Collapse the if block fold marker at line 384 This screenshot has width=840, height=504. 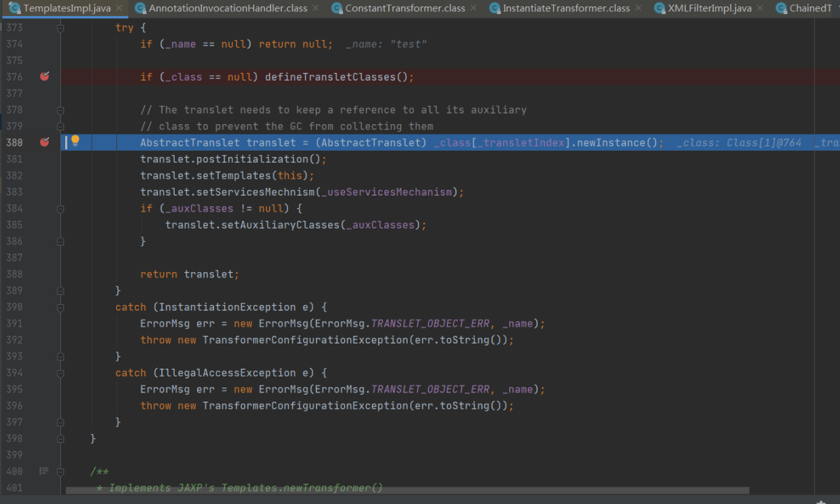[x=60, y=208]
